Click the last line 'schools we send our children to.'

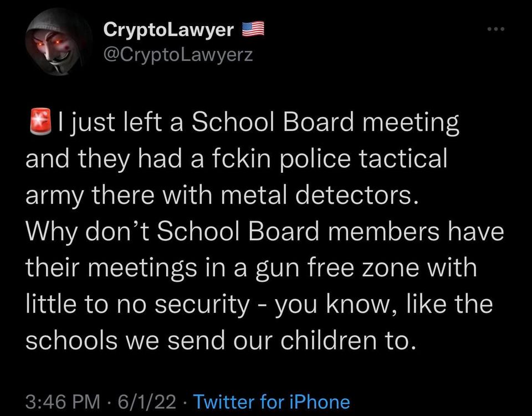pos(220,341)
